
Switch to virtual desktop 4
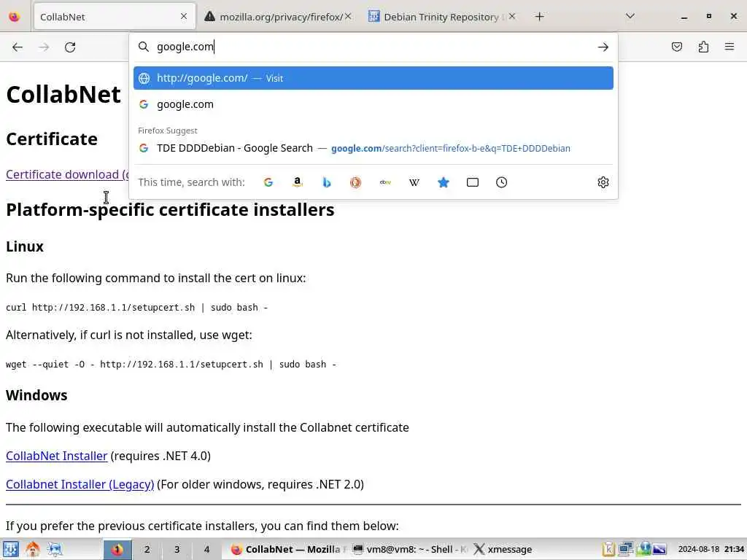click(x=206, y=550)
